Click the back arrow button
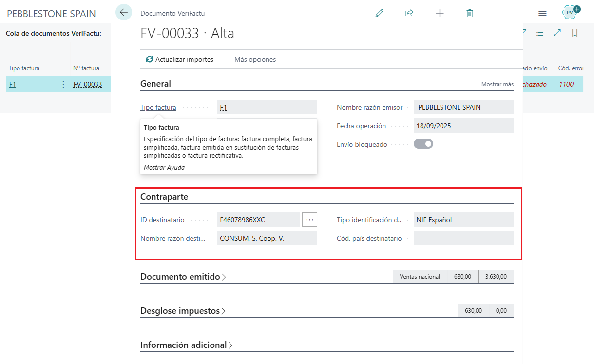 click(124, 13)
